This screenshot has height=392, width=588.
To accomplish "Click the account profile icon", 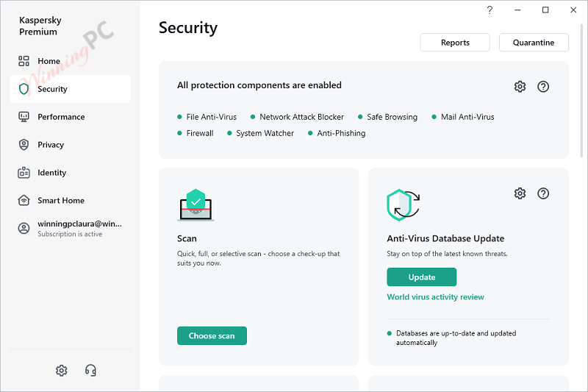I will click(24, 228).
